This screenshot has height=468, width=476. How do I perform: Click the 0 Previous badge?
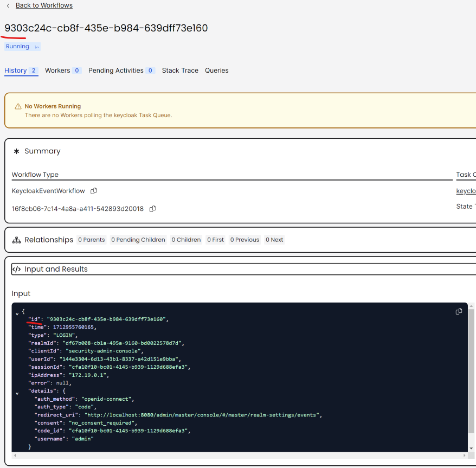point(245,240)
